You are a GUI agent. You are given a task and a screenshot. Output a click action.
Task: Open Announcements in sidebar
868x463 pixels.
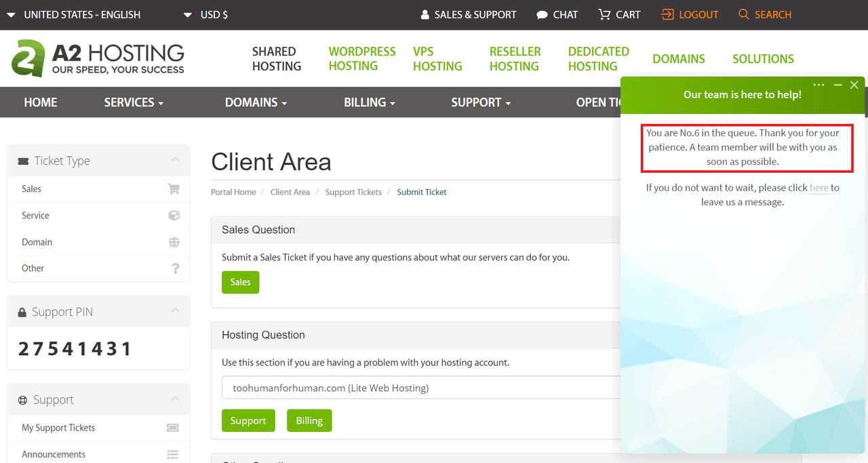tap(98, 454)
